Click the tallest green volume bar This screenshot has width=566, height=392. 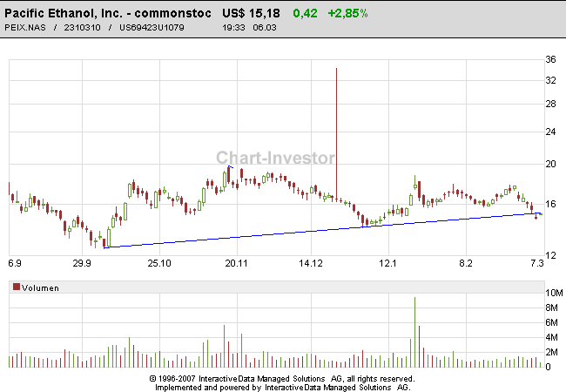(414, 332)
